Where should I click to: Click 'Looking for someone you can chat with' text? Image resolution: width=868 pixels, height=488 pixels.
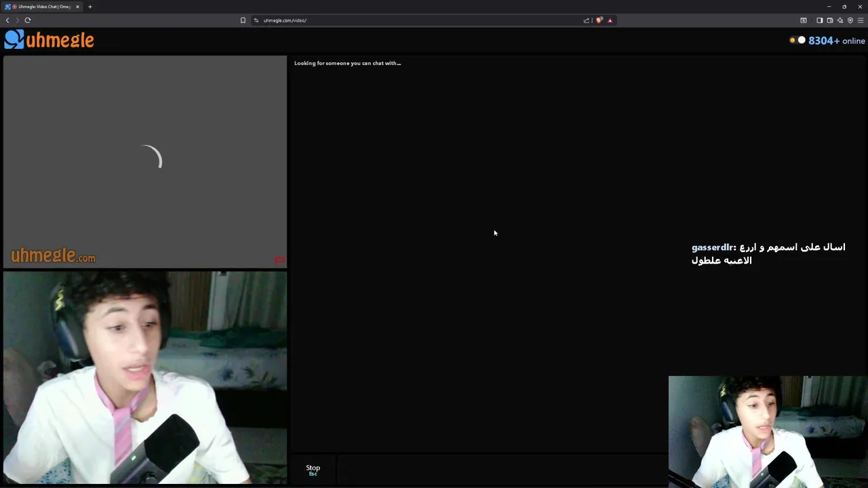coord(347,63)
